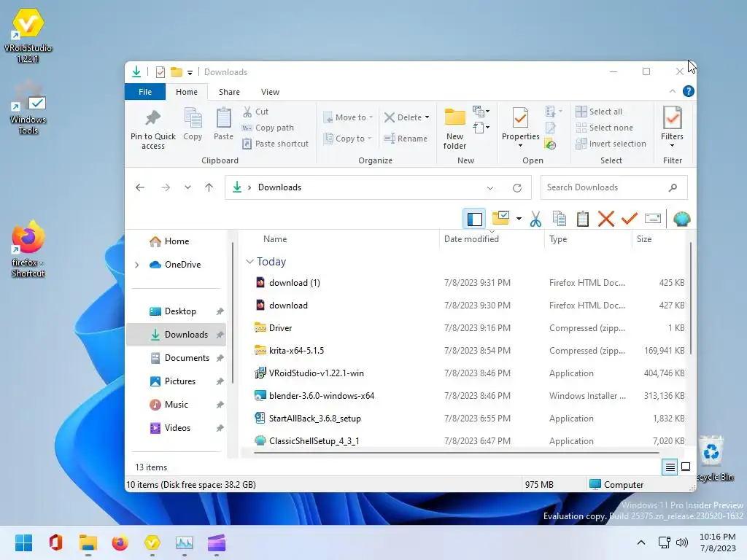Switch to Details view layout icon
The width and height of the screenshot is (747, 560).
tap(670, 467)
